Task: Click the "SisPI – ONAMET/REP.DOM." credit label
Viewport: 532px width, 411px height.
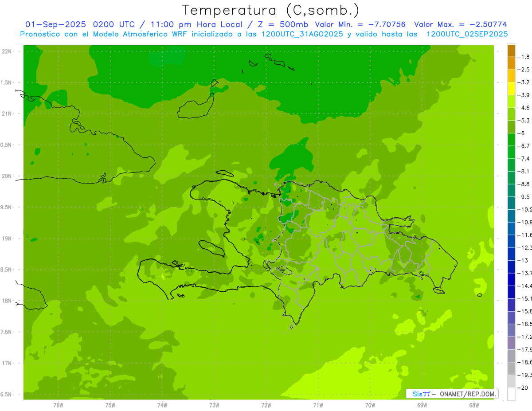Action: tap(452, 394)
